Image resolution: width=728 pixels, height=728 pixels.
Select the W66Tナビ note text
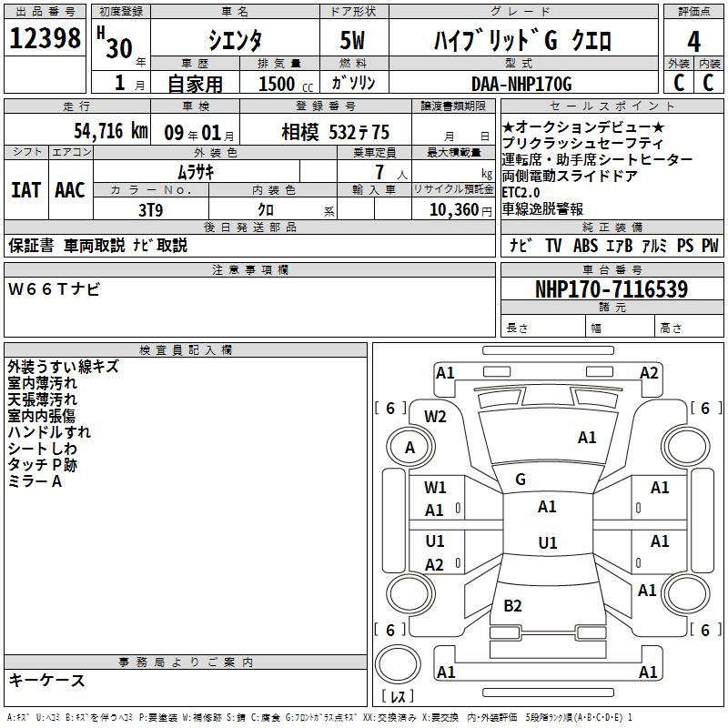[54, 289]
